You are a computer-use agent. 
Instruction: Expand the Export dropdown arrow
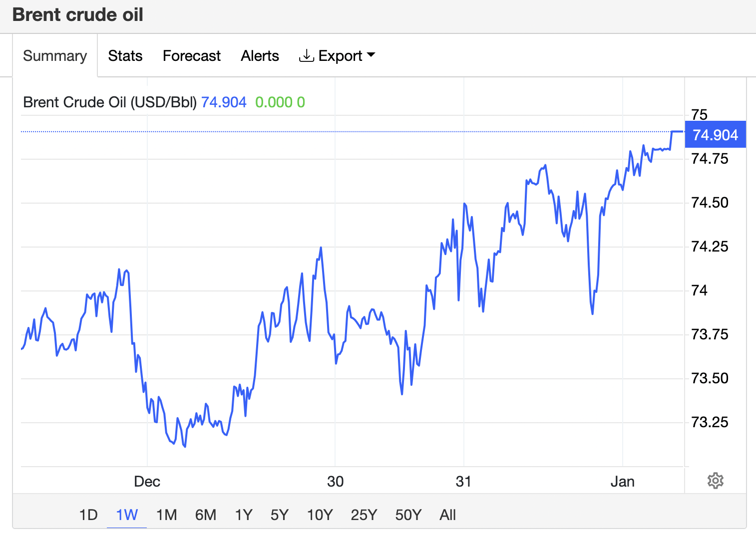coord(371,55)
